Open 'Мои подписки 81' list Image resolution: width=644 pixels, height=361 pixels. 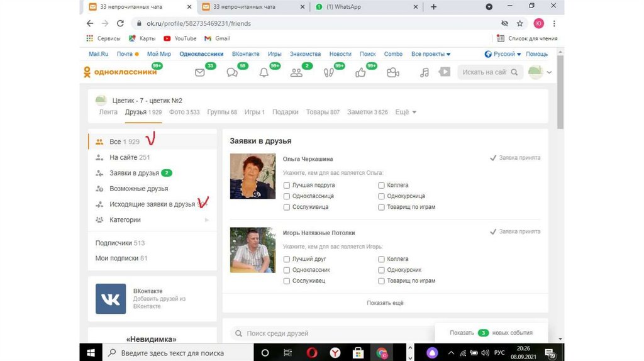click(x=121, y=258)
